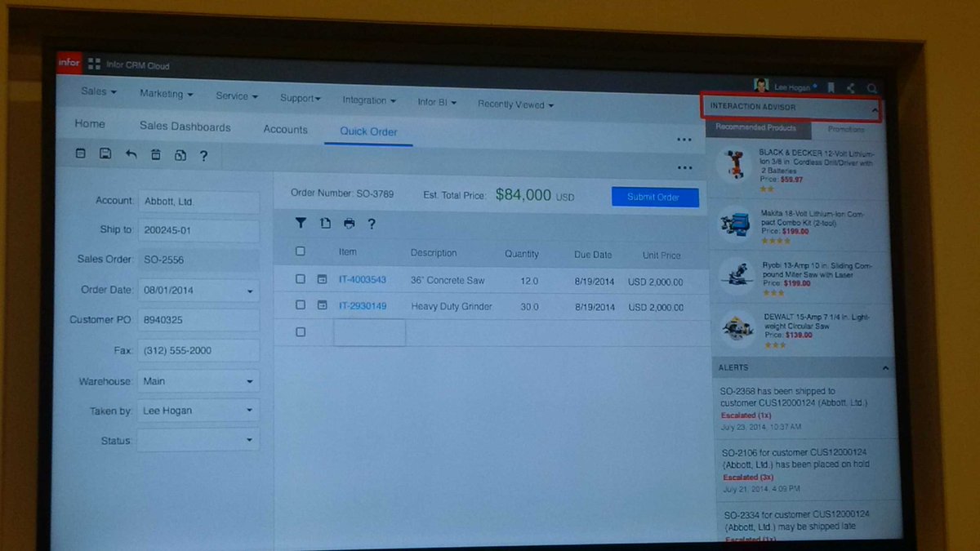Click the Ship to input field

(198, 231)
